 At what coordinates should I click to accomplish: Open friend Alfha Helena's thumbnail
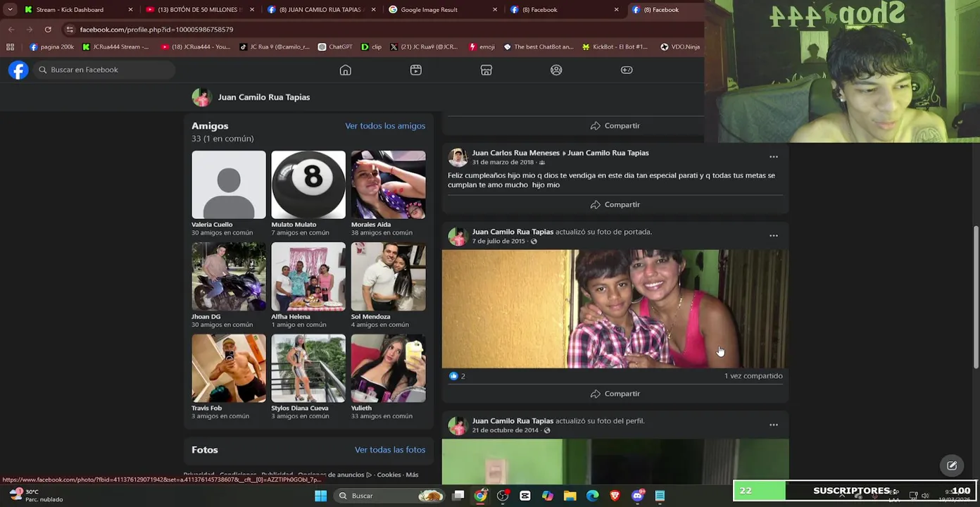click(x=308, y=276)
